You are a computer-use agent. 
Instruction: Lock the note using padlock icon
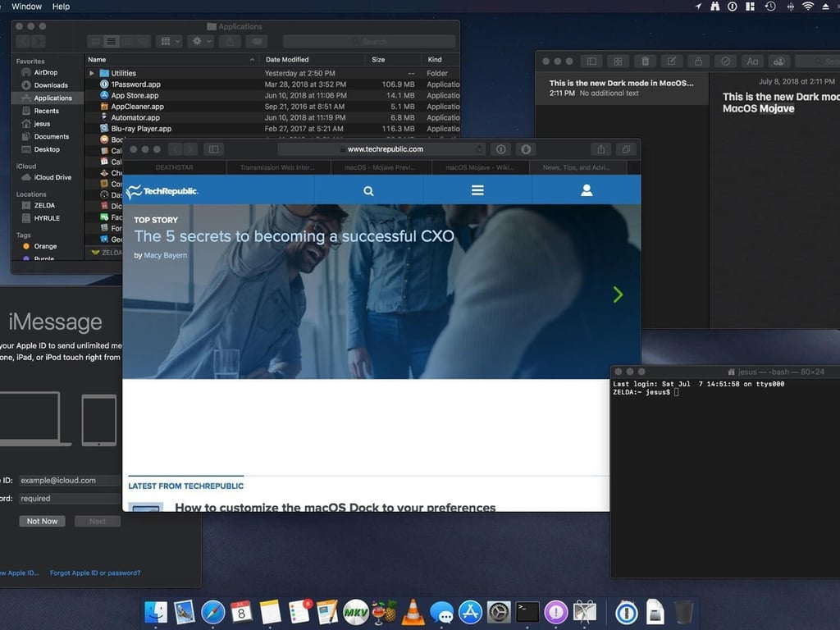(x=698, y=62)
